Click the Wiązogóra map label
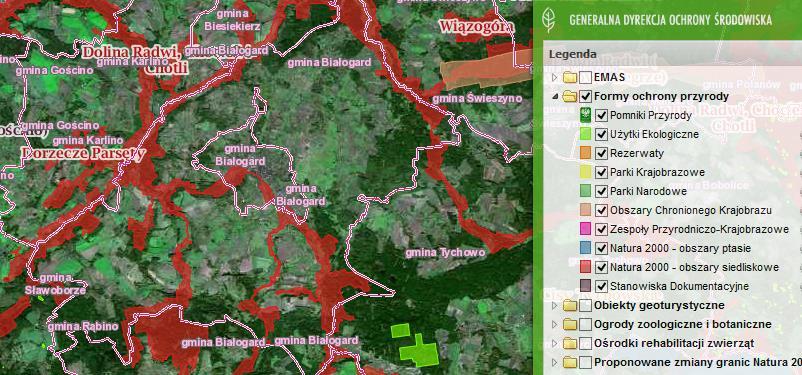 point(476,26)
